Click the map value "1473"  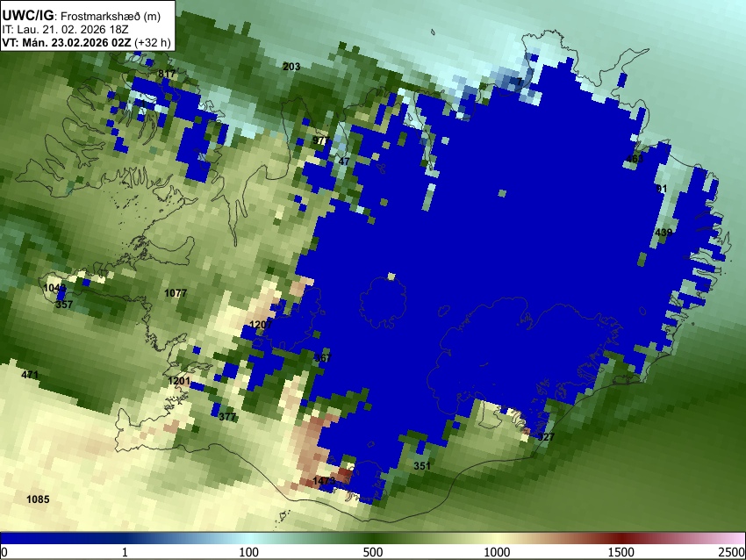pos(324,481)
